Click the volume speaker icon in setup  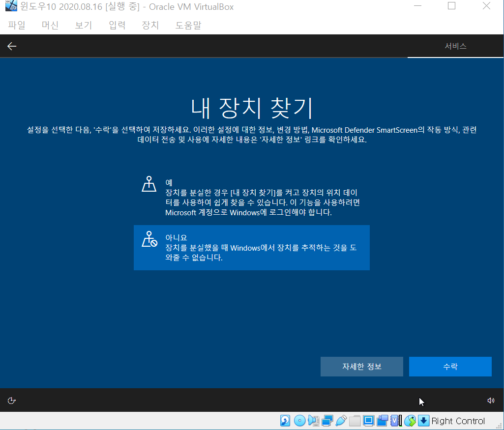pyautogui.click(x=491, y=401)
